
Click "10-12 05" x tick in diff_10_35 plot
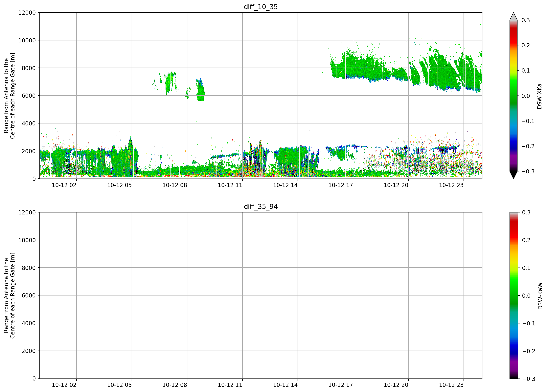point(119,185)
